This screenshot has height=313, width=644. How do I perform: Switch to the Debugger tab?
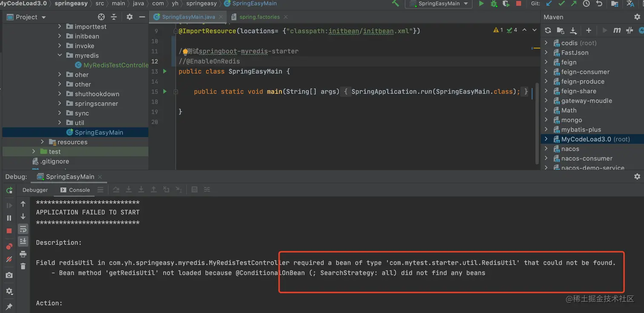tap(35, 190)
